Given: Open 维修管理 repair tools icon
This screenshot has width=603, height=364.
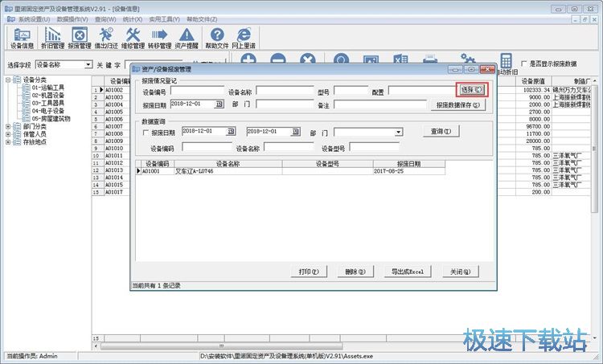Looking at the screenshot, I should point(133,38).
